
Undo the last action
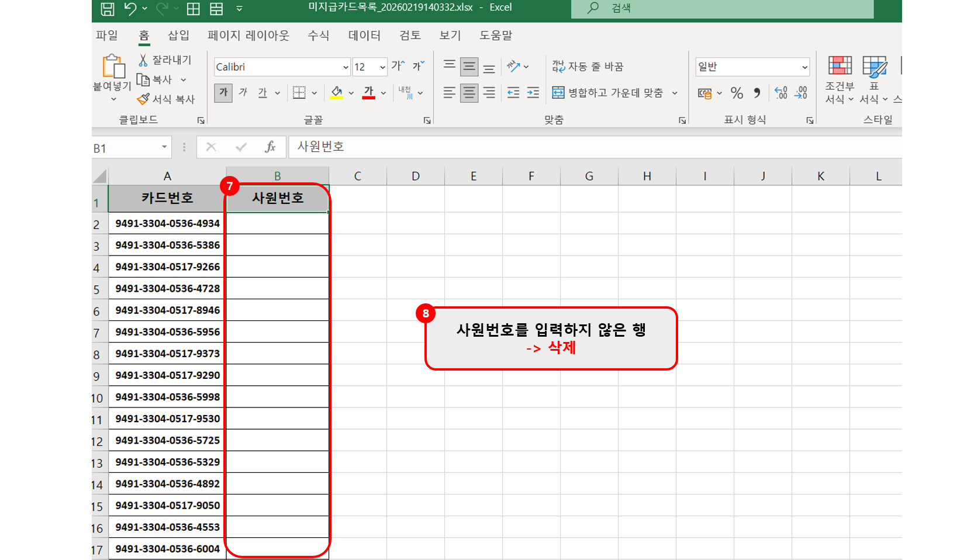coord(130,9)
